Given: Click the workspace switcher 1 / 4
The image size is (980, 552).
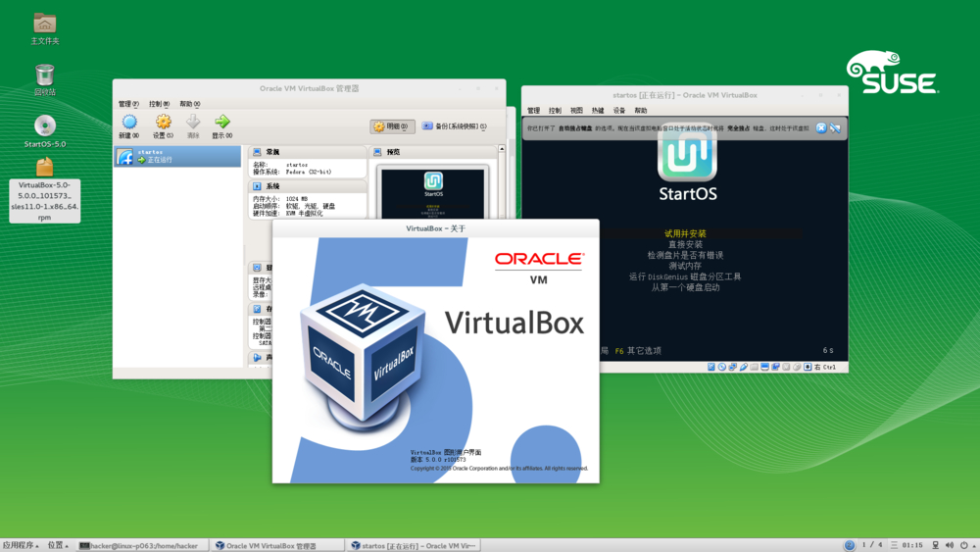Looking at the screenshot, I should tap(872, 545).
